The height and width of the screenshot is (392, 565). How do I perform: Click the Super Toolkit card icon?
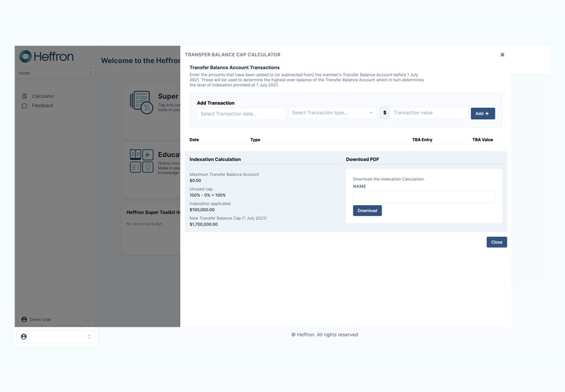(141, 102)
